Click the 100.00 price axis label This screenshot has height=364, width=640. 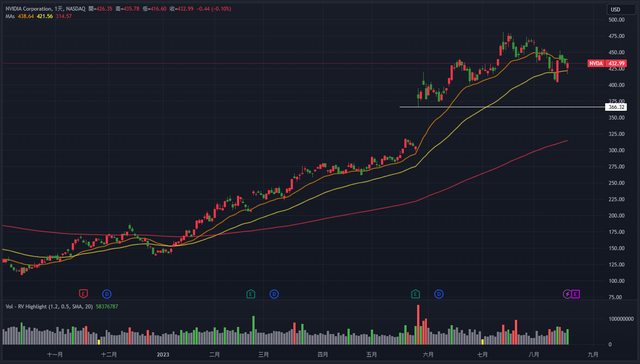click(x=616, y=281)
